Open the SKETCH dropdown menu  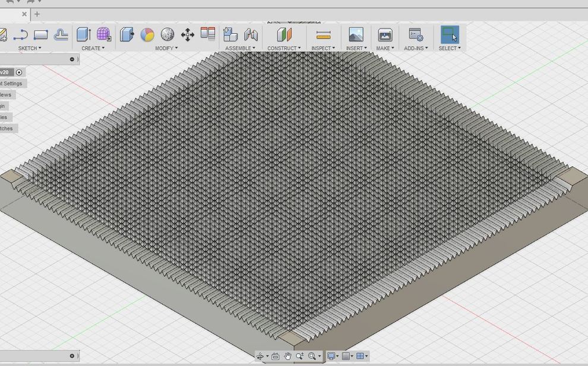click(x=30, y=48)
